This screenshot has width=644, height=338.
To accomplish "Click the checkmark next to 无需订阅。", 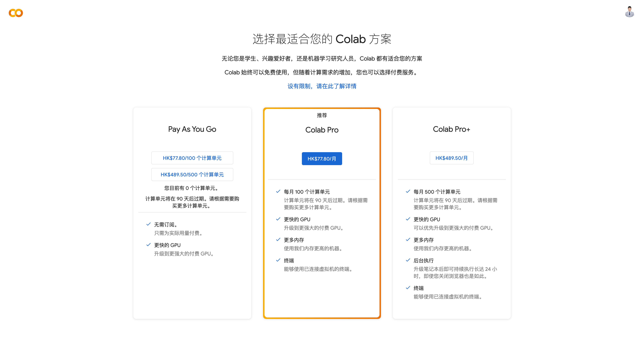I will pyautogui.click(x=148, y=224).
